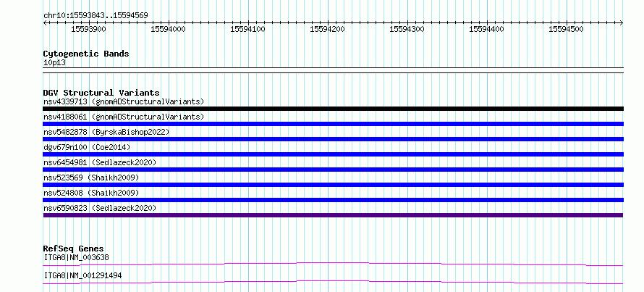Click the nsv6454981 Sedlazeck2020 variant bar
This screenshot has height=292, width=644.
(333, 170)
